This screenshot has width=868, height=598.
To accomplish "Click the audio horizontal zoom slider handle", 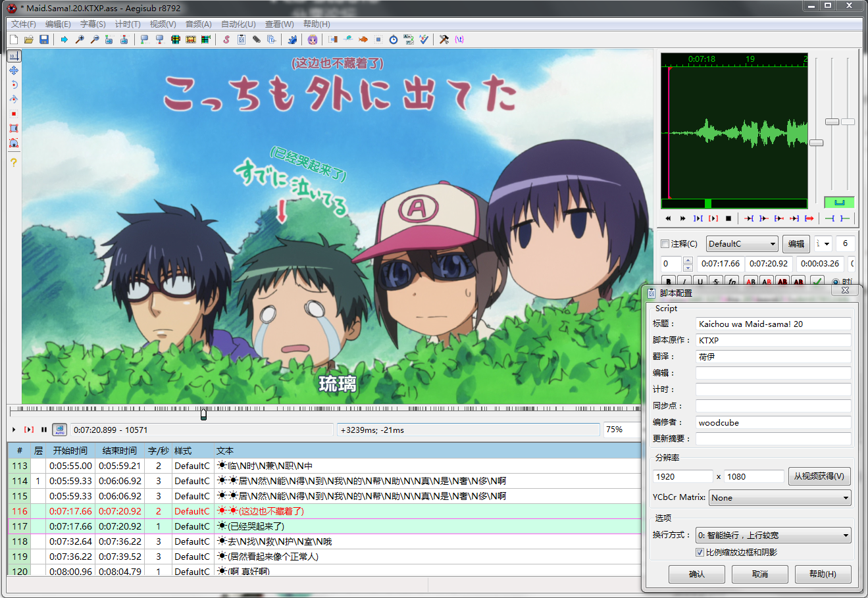I will pyautogui.click(x=816, y=143).
